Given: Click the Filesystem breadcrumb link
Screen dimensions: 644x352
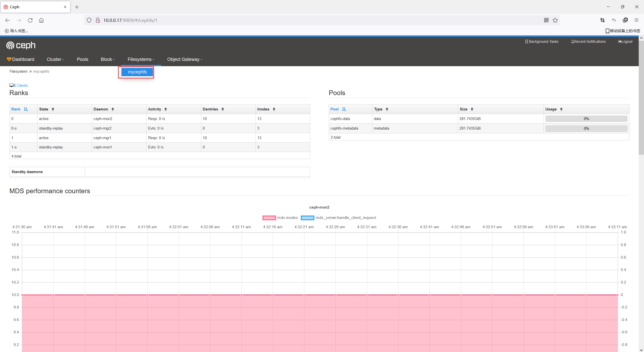Looking at the screenshot, I should coord(18,71).
